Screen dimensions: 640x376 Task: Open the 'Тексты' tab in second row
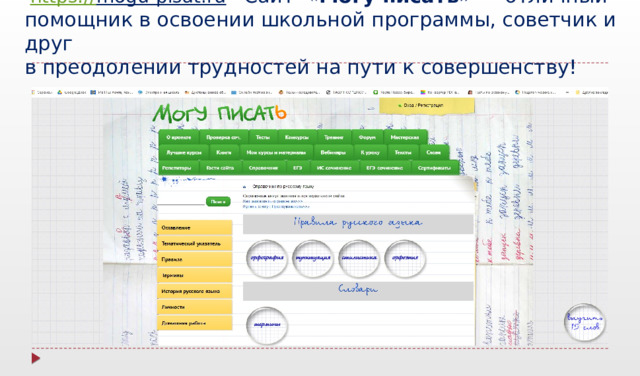tap(403, 152)
